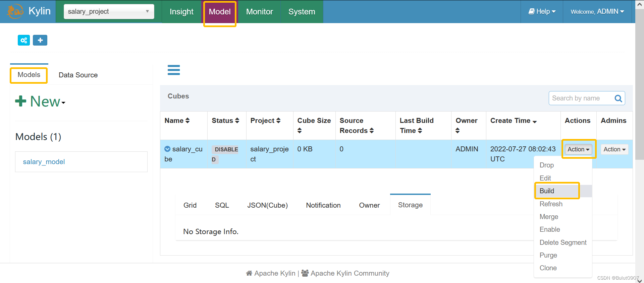Image resolution: width=644 pixels, height=283 pixels.
Task: Go to the Model tab
Action: coord(220,11)
